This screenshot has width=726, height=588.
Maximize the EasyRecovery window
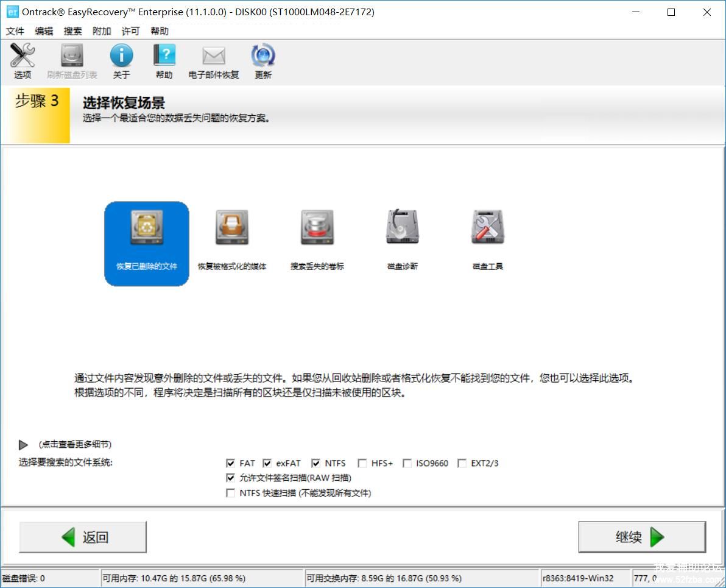coord(671,12)
